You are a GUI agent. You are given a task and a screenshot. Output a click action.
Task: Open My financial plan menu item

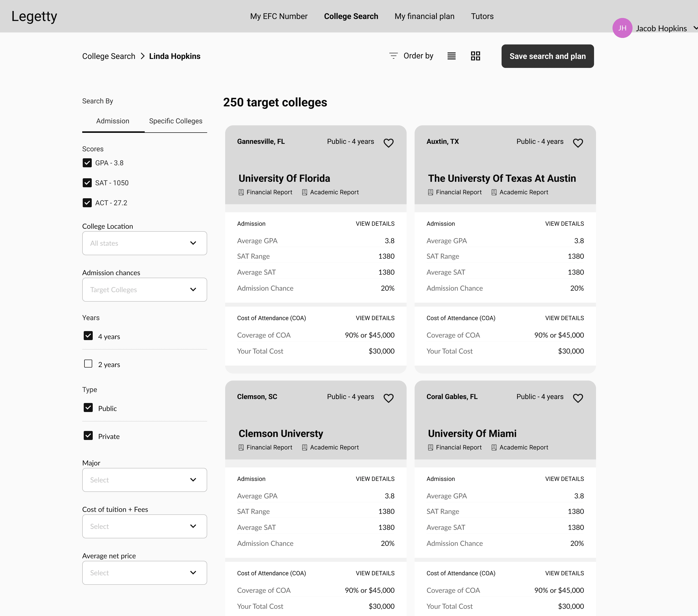(x=424, y=16)
